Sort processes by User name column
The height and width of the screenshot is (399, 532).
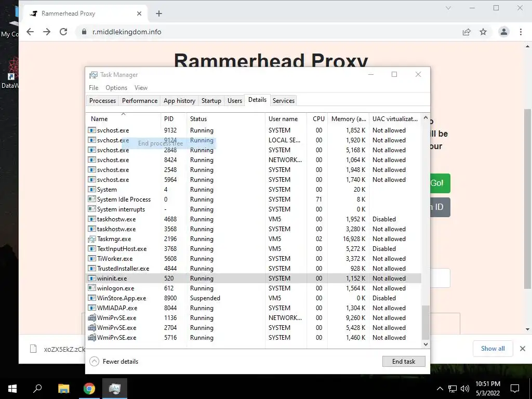286,119
